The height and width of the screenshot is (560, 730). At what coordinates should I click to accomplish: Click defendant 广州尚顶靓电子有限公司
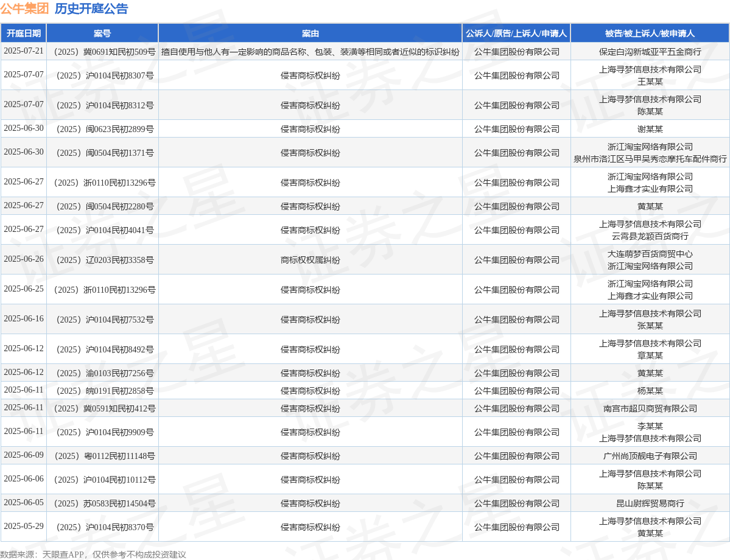click(x=650, y=456)
